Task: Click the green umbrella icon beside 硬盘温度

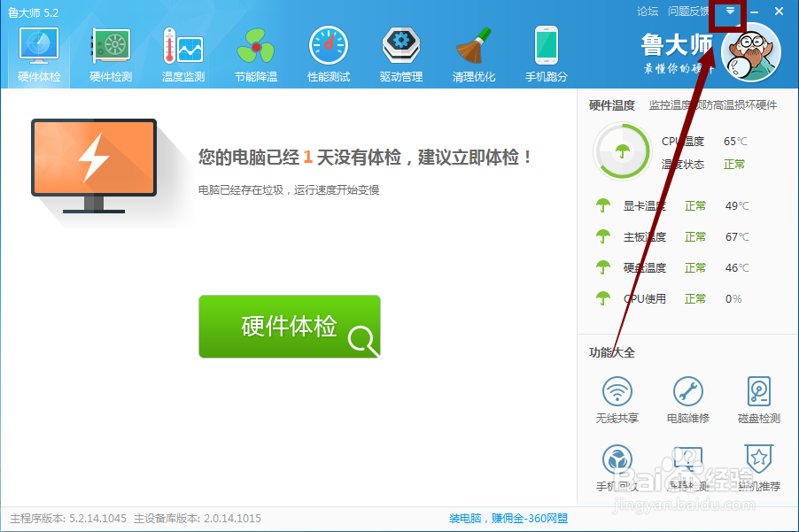Action: (603, 268)
